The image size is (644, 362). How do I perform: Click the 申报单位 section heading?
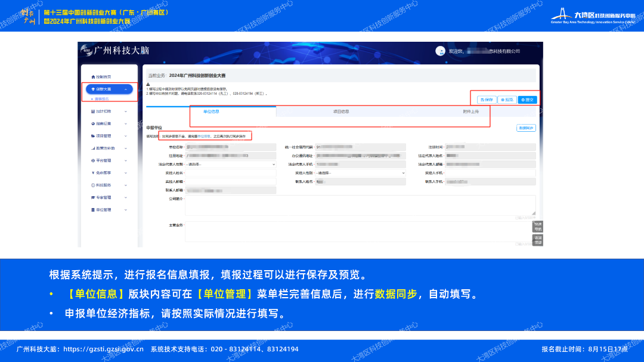click(x=154, y=128)
